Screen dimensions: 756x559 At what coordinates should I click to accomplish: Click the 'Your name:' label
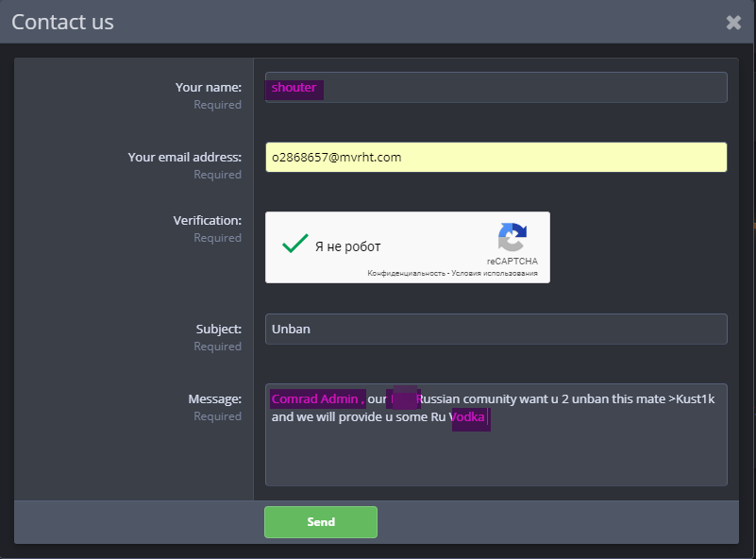click(x=208, y=88)
